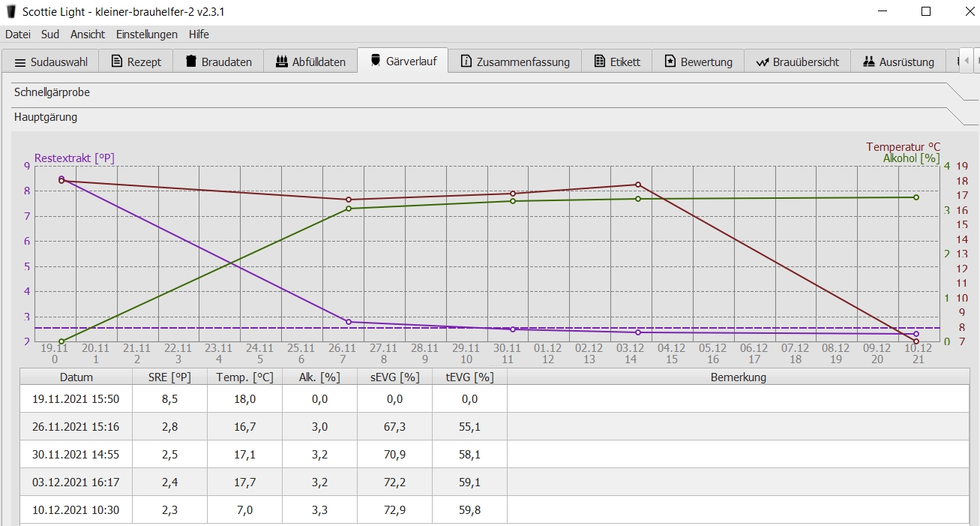Open the Einstellungen menu
The width and height of the screenshot is (980, 526).
[147, 35]
